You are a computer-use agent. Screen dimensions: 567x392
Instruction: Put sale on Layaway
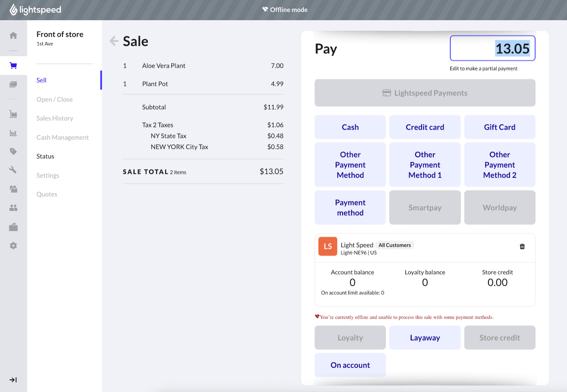(425, 338)
